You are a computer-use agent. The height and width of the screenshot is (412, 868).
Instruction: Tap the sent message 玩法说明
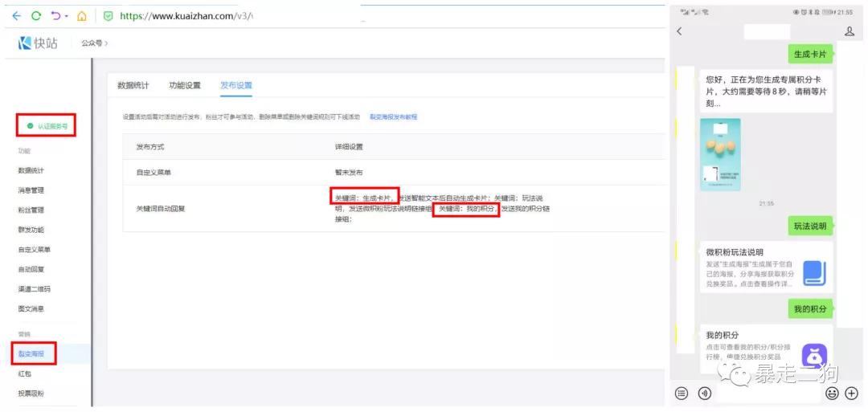(810, 226)
